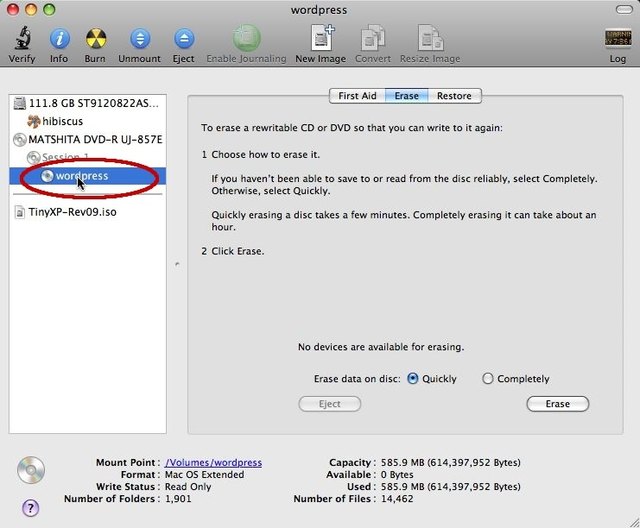
Task: Switch to the First Aid tab
Action: tap(357, 96)
